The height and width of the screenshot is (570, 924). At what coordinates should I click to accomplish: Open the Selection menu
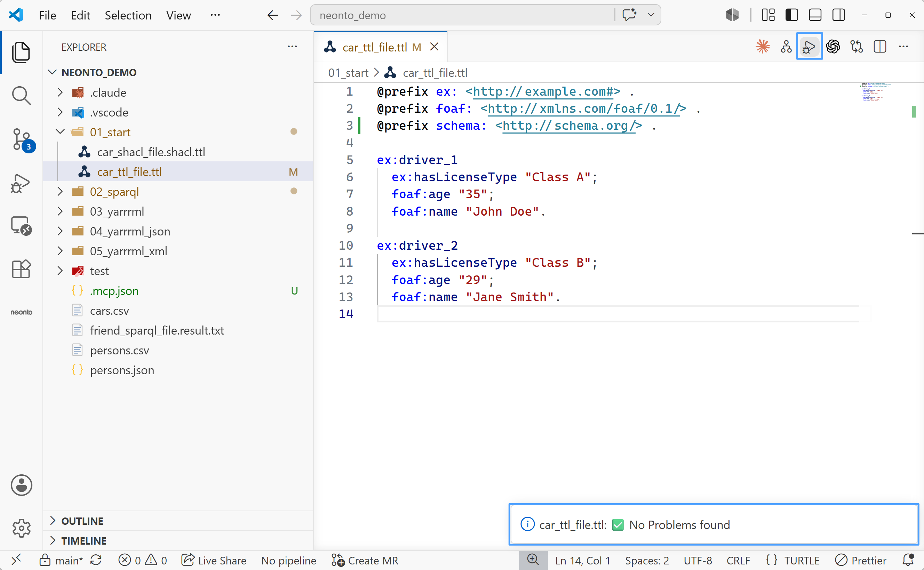(x=128, y=15)
